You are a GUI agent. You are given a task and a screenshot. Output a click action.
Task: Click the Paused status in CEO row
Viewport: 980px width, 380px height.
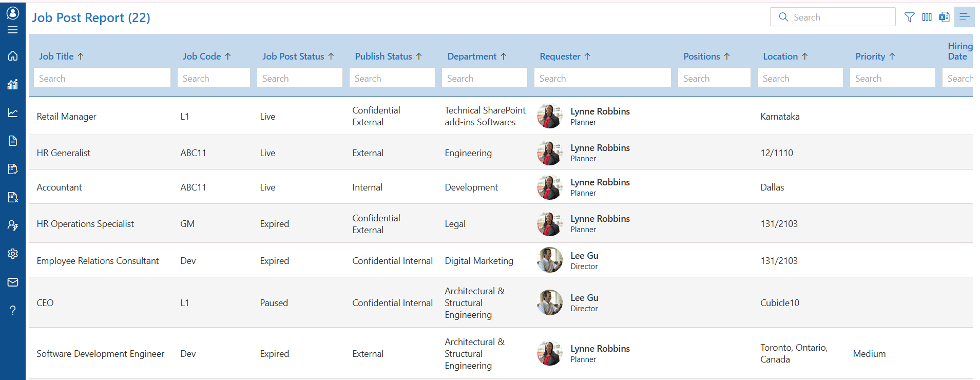click(274, 303)
